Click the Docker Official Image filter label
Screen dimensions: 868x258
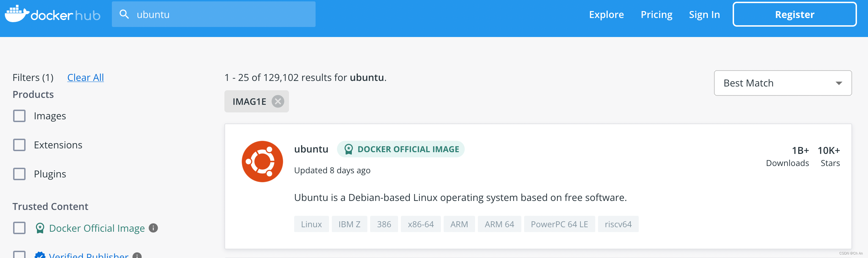point(97,228)
